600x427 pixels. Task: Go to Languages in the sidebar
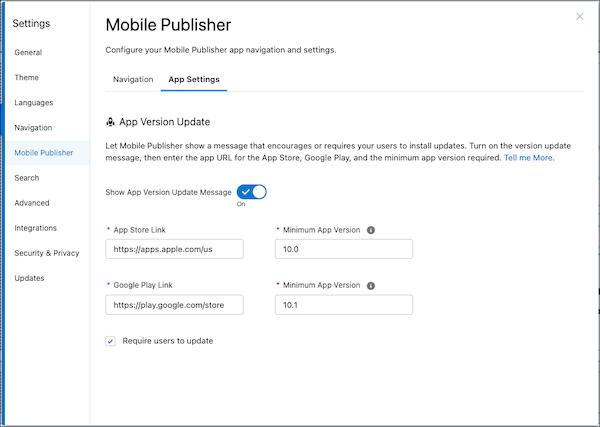click(34, 103)
